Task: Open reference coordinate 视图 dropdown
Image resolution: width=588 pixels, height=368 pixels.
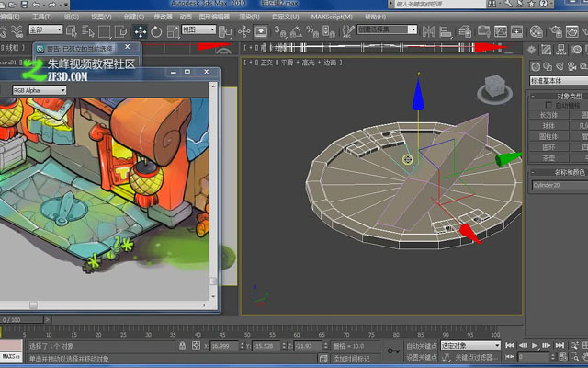Action: click(x=198, y=29)
